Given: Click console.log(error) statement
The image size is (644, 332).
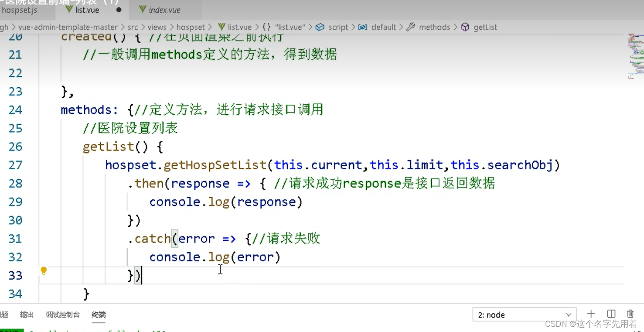Looking at the screenshot, I should tap(215, 257).
